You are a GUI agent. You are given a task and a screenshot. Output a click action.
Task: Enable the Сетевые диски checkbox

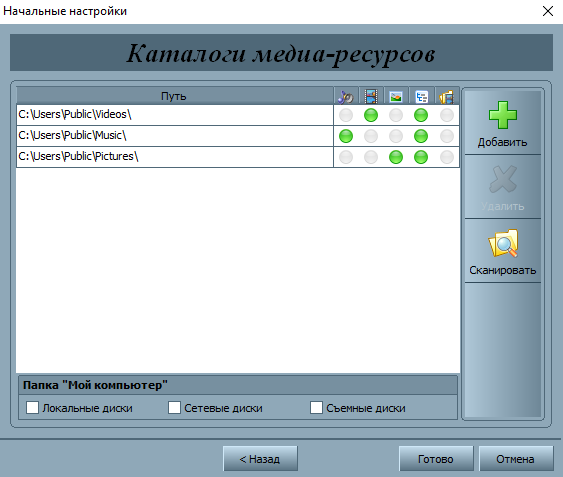[175, 408]
